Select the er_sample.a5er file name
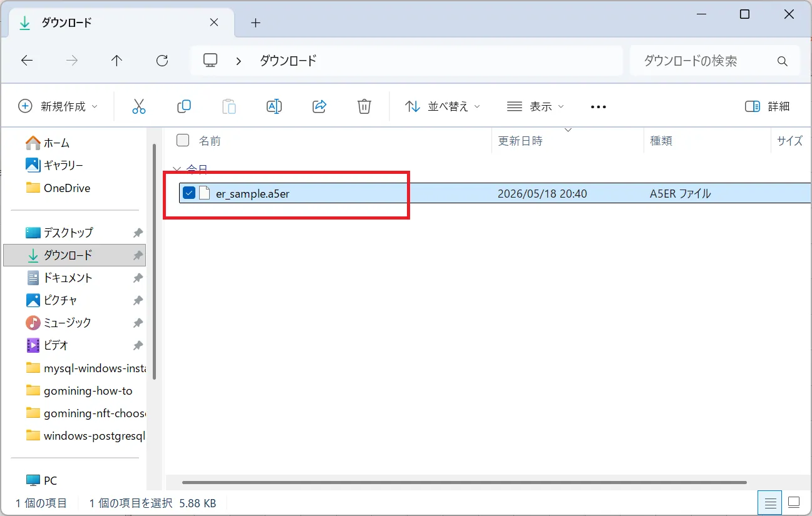This screenshot has width=812, height=516. tap(253, 193)
